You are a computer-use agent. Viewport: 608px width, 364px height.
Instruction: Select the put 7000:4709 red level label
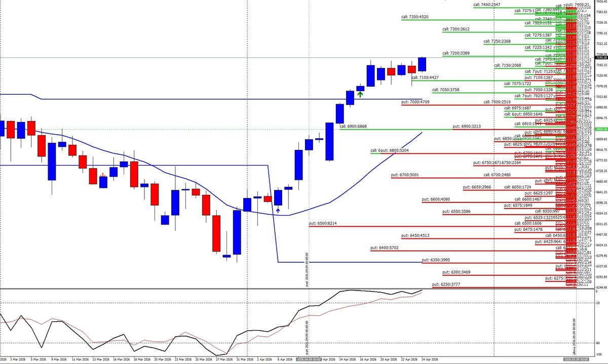tap(415, 102)
